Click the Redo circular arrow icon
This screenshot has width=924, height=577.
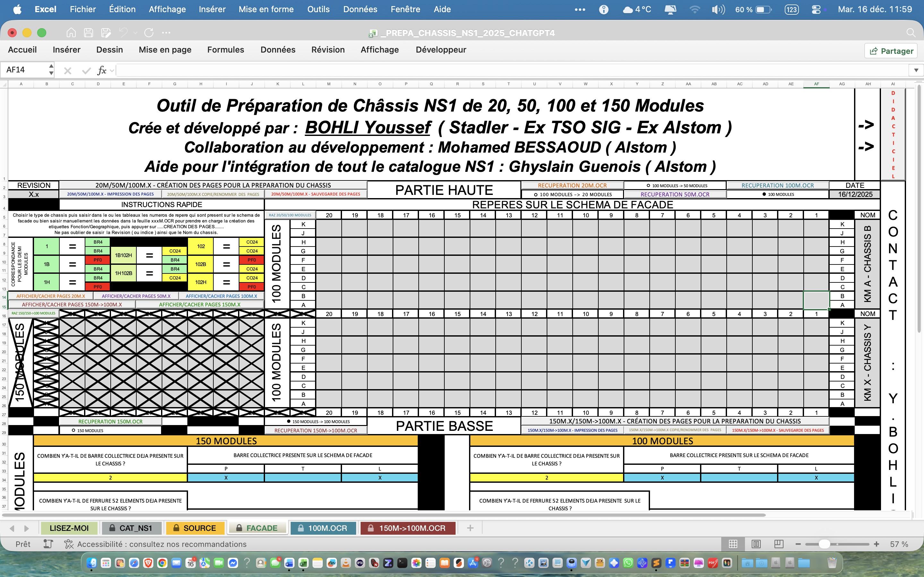pyautogui.click(x=149, y=33)
